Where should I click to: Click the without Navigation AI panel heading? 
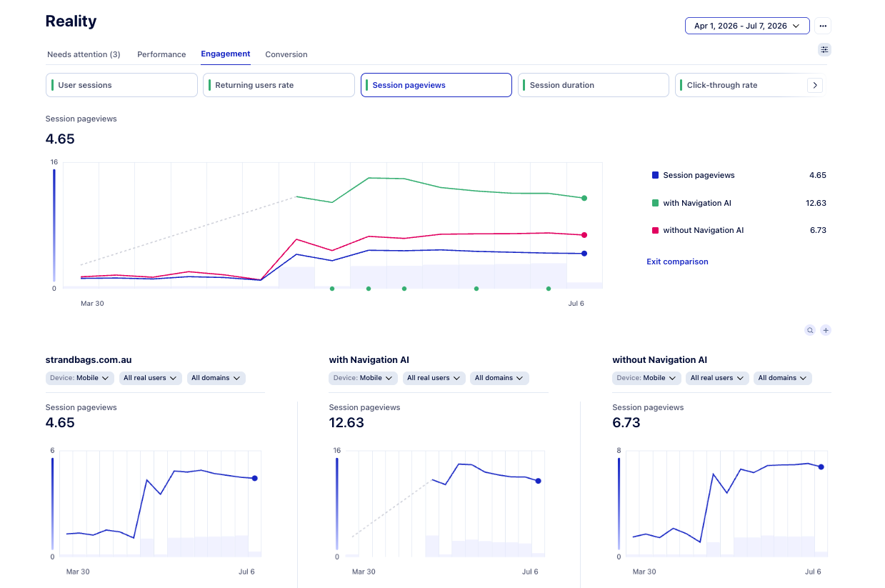659,360
